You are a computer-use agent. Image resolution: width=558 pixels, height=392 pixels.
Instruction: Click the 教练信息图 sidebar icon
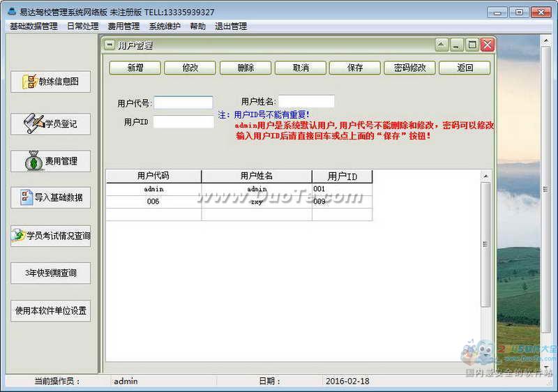[31, 82]
